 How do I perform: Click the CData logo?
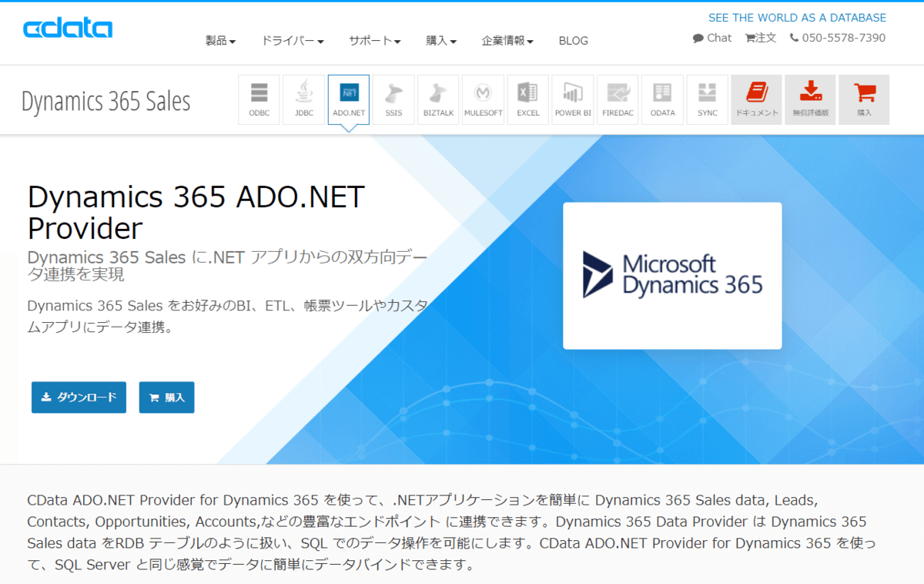click(68, 29)
